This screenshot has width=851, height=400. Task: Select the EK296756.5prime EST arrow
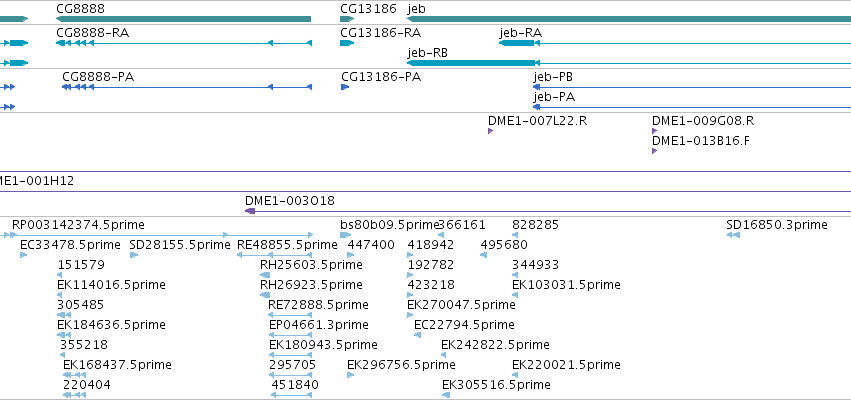pos(351,375)
